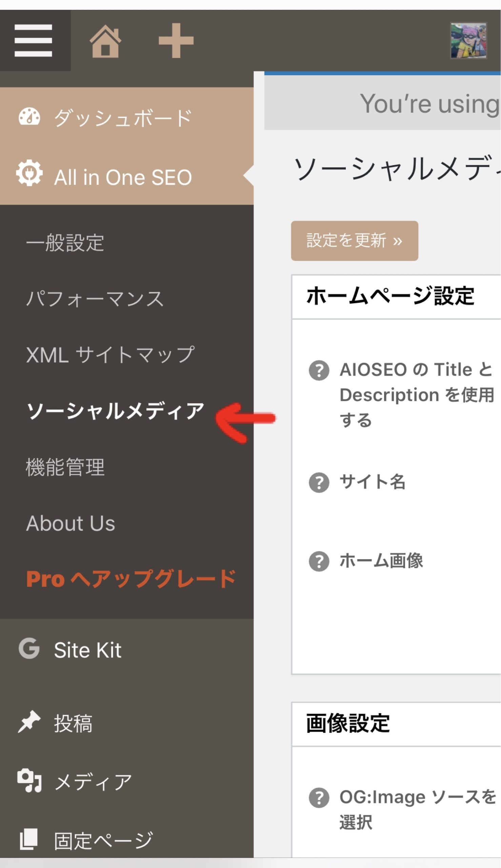Viewport: 501px width, 868px height.
Task: Click help icon beside サイト名
Action: coord(319,482)
